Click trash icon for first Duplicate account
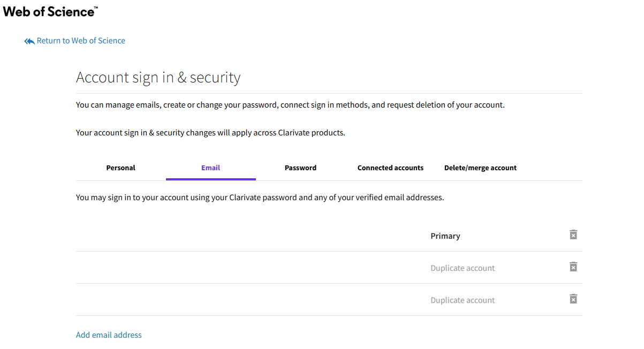644x349 pixels. (573, 267)
